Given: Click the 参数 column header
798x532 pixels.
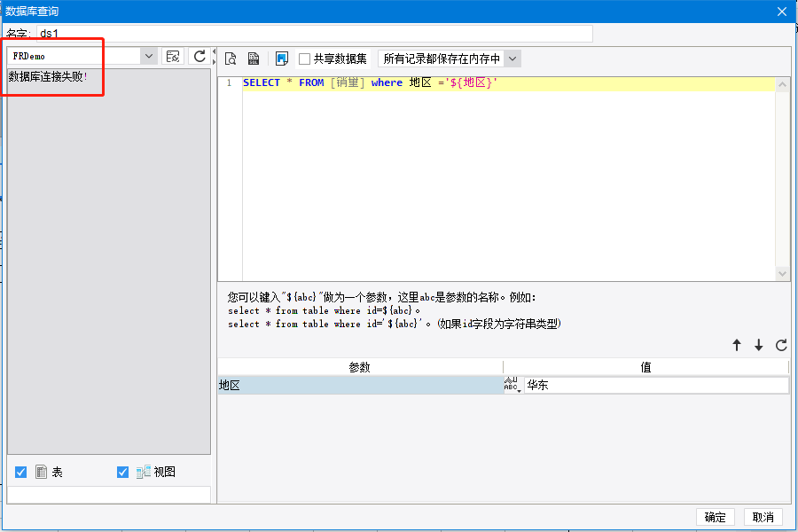Looking at the screenshot, I should click(360, 367).
